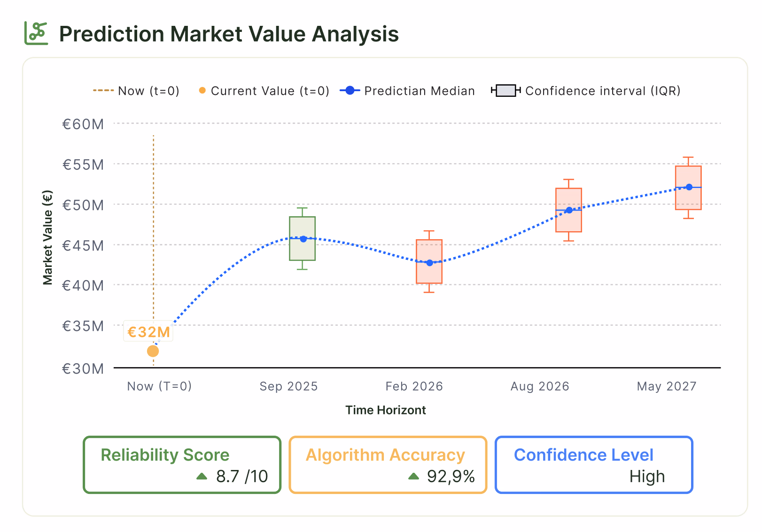Toggle the Now (t=0) legend series
Viewport: 762px width, 532px height.
pyautogui.click(x=136, y=91)
